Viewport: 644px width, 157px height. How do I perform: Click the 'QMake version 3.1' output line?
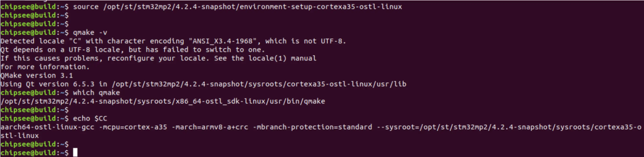coord(36,75)
